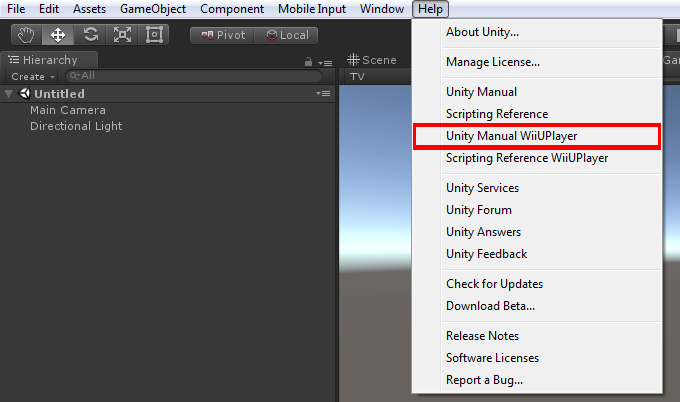Open the Create dropdown in Hierarchy
Screen dimensions: 680x402
33,77
